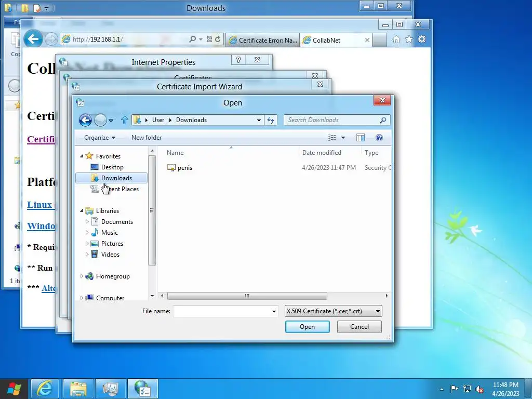
Task: Click the horizontal scrollbar in file list
Action: click(x=247, y=296)
